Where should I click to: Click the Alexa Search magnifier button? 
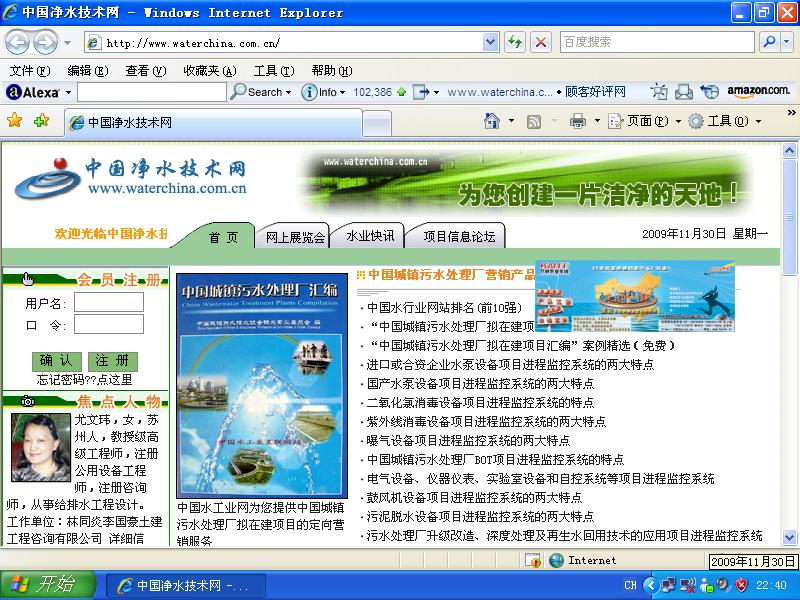tap(260, 92)
